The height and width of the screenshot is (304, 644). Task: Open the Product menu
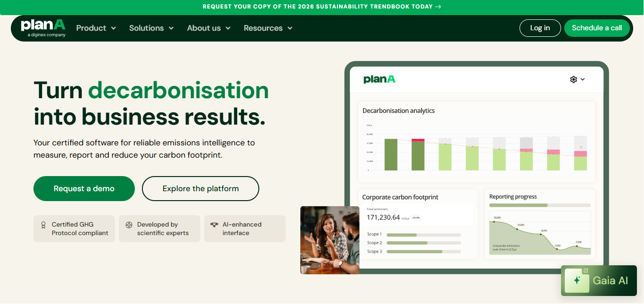tap(96, 28)
